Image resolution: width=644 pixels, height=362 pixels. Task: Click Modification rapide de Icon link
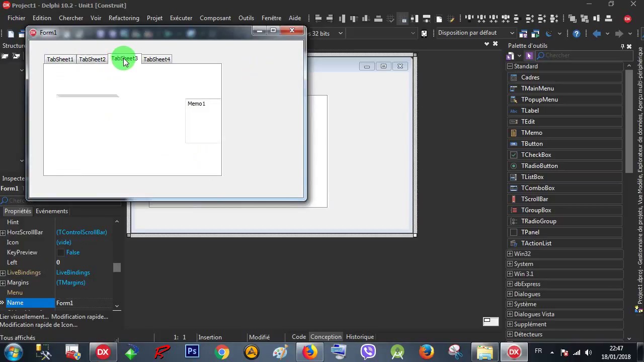click(39, 325)
